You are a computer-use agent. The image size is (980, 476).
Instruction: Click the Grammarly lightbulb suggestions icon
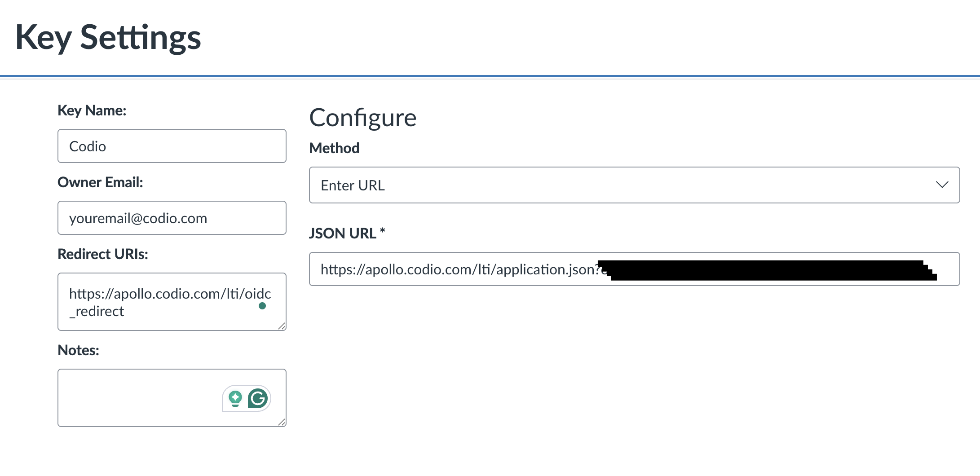pyautogui.click(x=235, y=398)
